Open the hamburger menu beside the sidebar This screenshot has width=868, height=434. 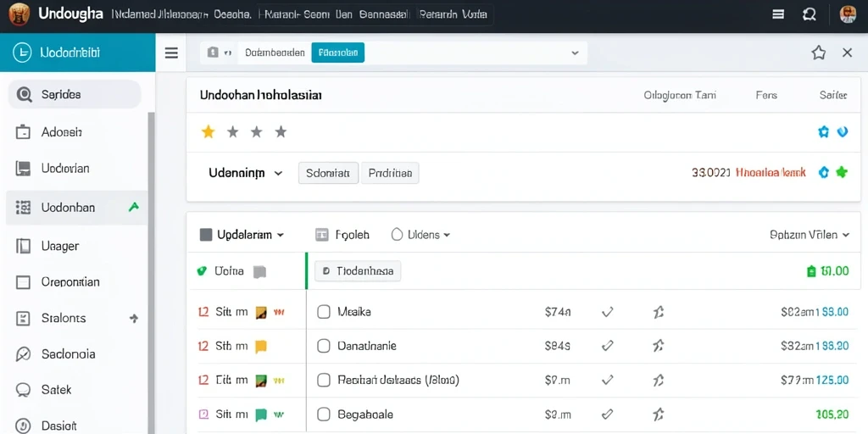pos(171,53)
